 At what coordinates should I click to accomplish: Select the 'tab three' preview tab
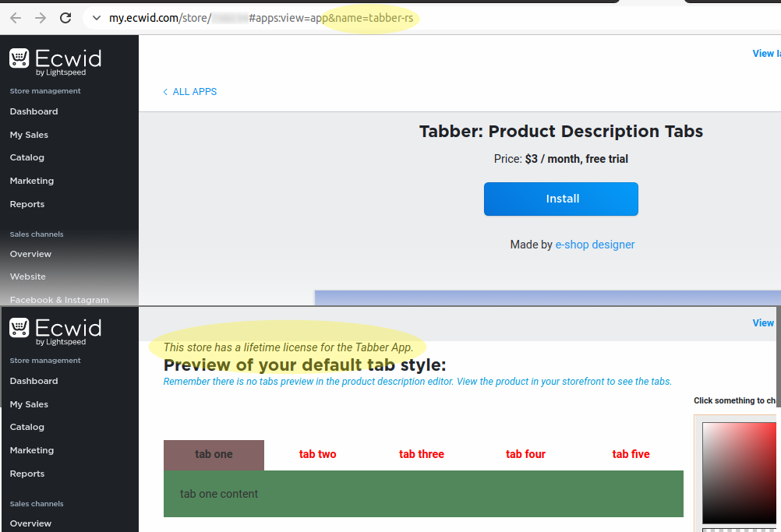pos(422,454)
